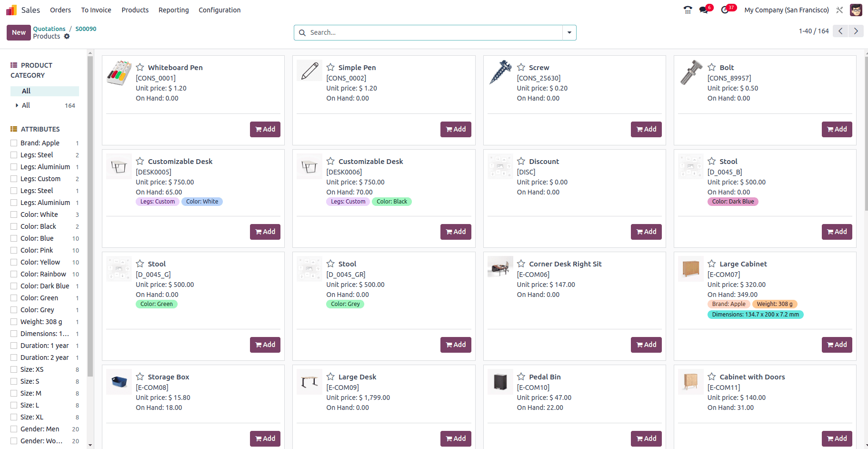Open the Orders menu

[60, 10]
